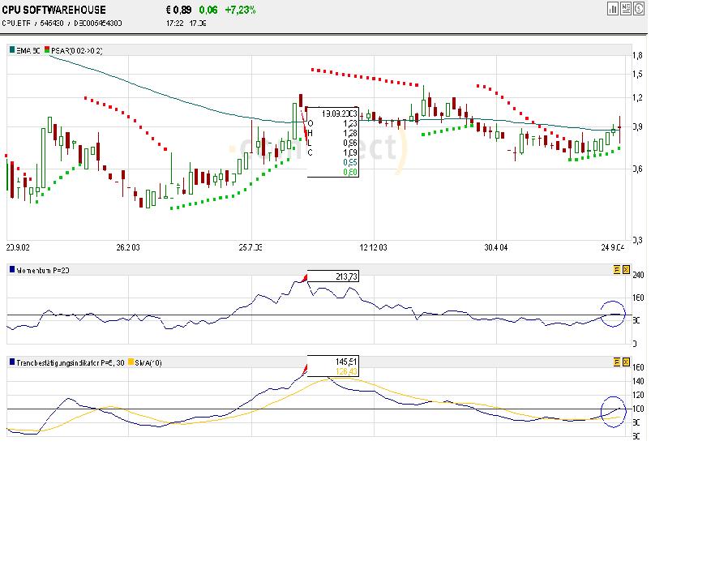Click the +7,23% percent change
The width and height of the screenshot is (728, 561).
tap(240, 10)
